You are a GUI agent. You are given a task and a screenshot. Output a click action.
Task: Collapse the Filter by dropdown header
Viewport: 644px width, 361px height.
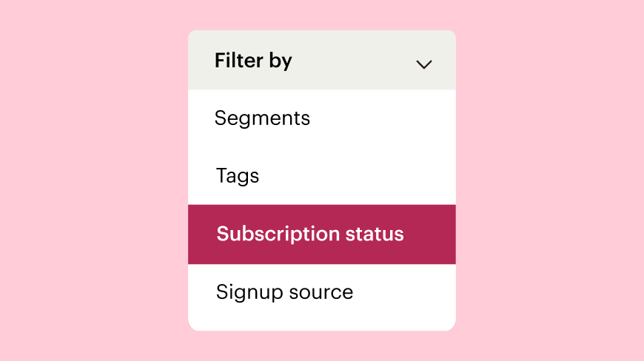pyautogui.click(x=321, y=60)
